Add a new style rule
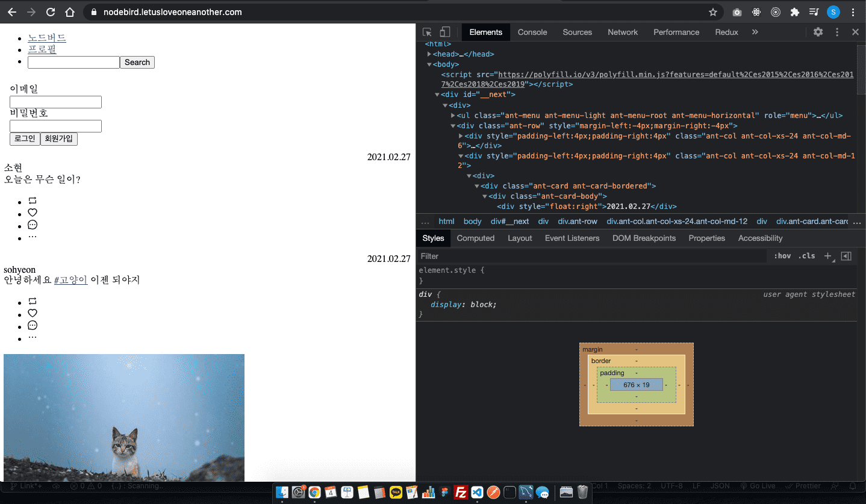This screenshot has height=504, width=866. pos(827,256)
